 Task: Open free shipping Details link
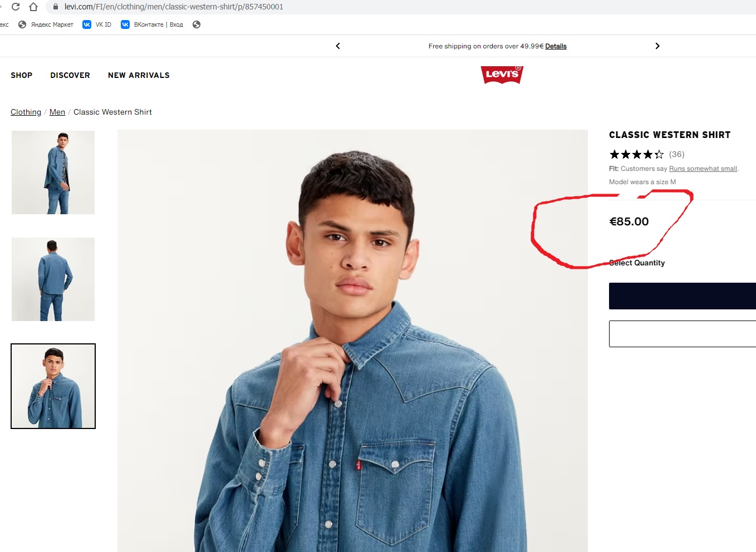[x=556, y=46]
